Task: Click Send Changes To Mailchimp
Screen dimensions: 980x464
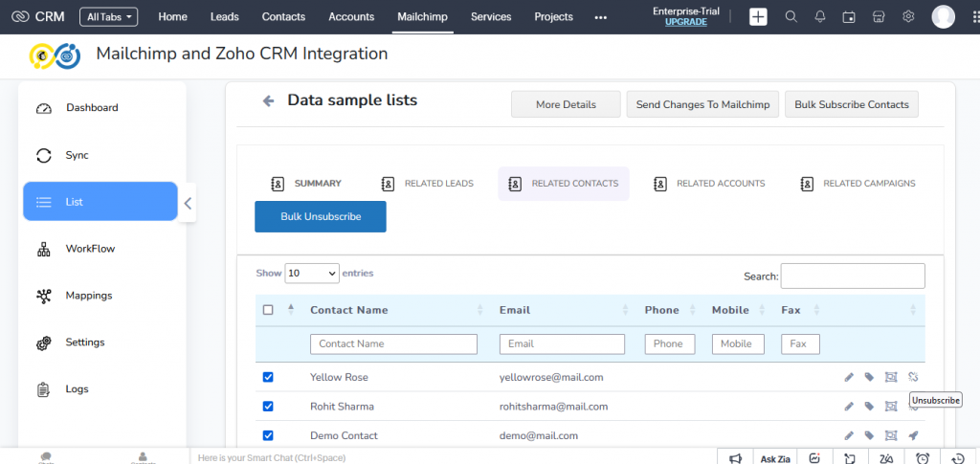Action: coord(703,104)
